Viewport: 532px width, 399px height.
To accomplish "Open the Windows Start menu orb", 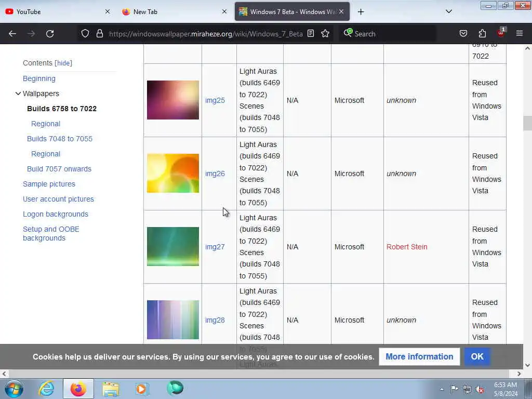I will point(14,389).
